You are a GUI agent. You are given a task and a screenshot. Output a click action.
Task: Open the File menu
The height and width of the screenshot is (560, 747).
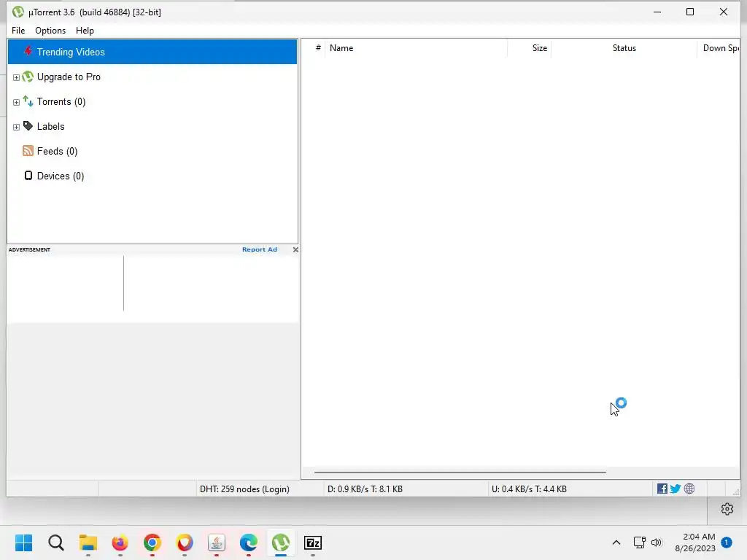pyautogui.click(x=18, y=31)
